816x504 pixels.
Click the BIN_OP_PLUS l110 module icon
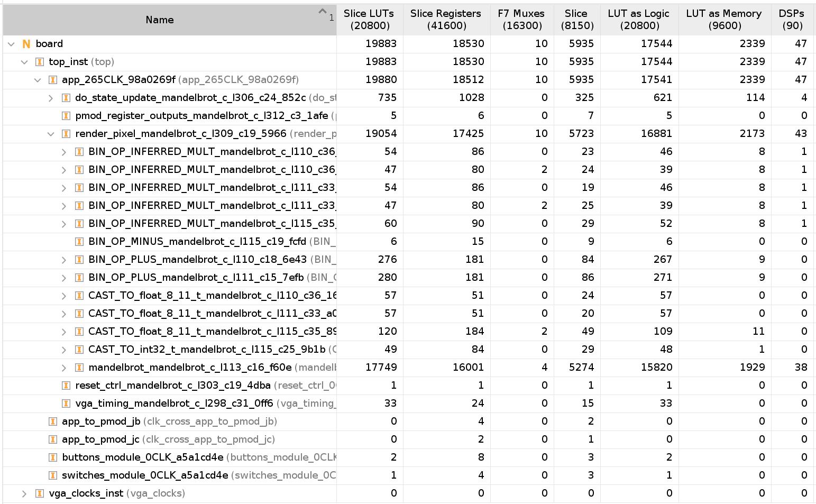click(x=79, y=260)
